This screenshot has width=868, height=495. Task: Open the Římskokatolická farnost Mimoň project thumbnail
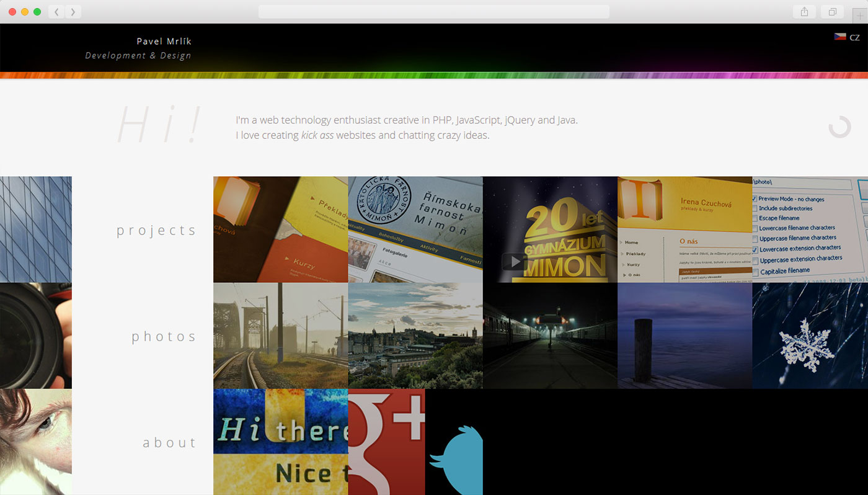[x=415, y=230]
